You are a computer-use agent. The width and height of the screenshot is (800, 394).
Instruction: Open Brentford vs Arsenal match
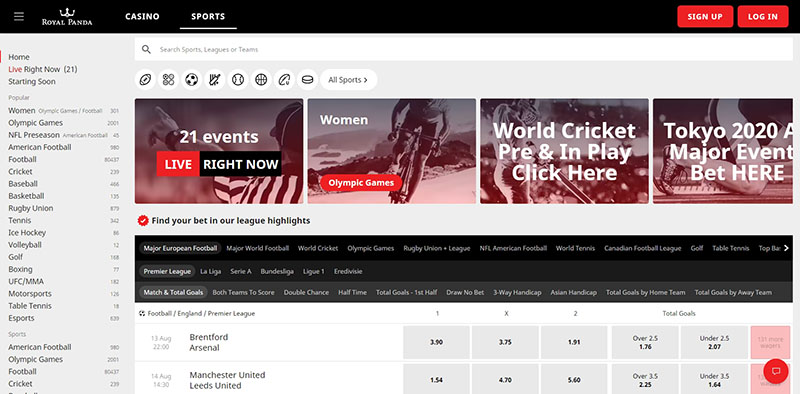coord(209,342)
